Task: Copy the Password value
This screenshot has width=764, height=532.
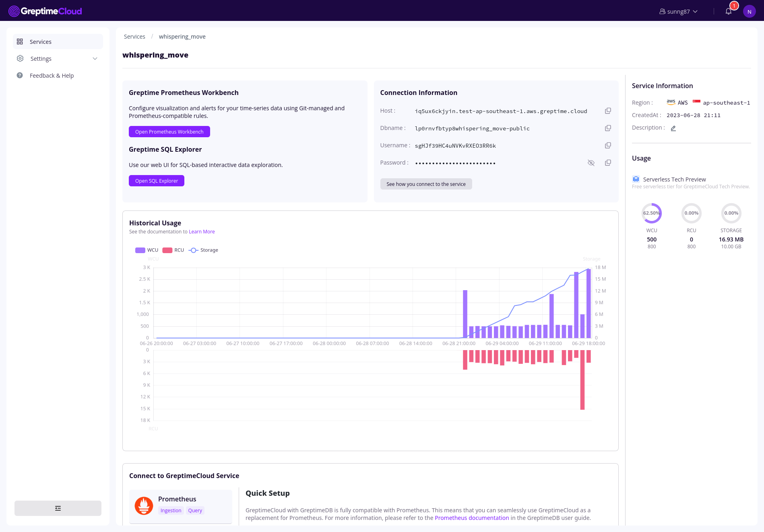Action: pos(608,163)
